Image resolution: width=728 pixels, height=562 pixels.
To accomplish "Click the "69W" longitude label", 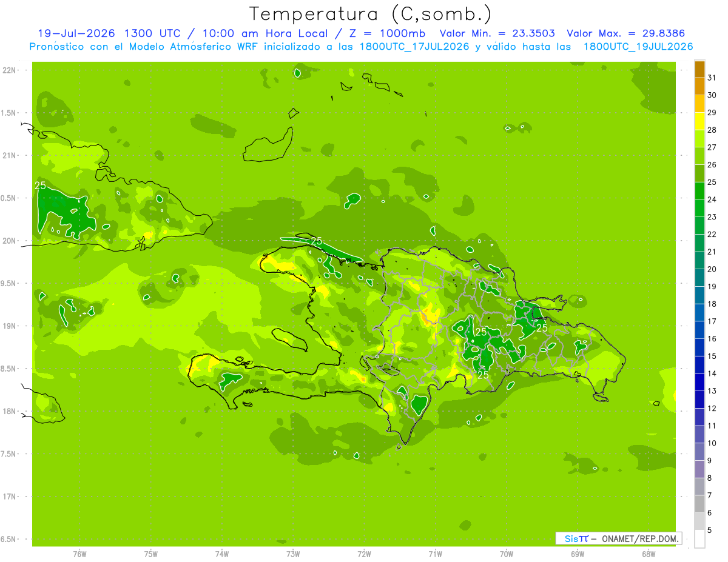I will point(578,554).
